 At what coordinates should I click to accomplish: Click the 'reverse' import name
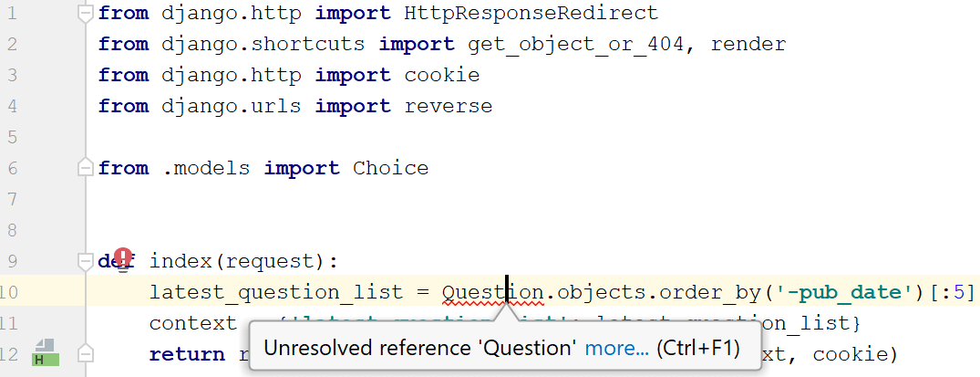point(449,106)
